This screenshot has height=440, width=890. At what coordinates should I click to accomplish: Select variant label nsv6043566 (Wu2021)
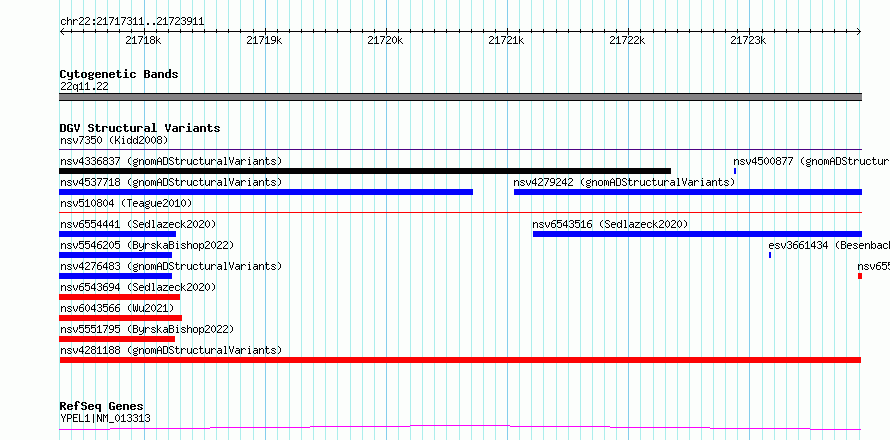coord(117,308)
